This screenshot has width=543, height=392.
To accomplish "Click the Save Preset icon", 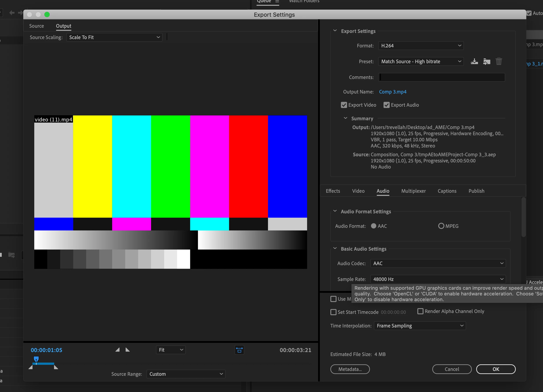I will coord(474,61).
